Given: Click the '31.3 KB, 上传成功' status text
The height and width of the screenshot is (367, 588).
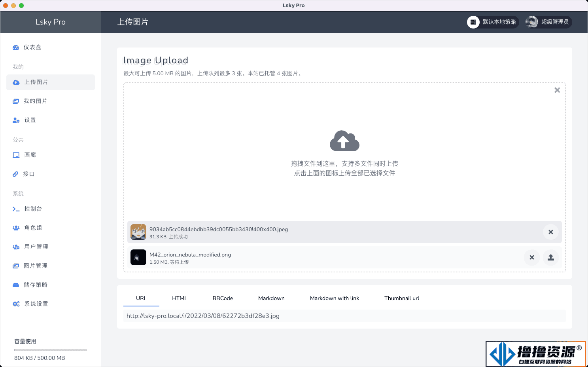Looking at the screenshot, I should (x=168, y=237).
